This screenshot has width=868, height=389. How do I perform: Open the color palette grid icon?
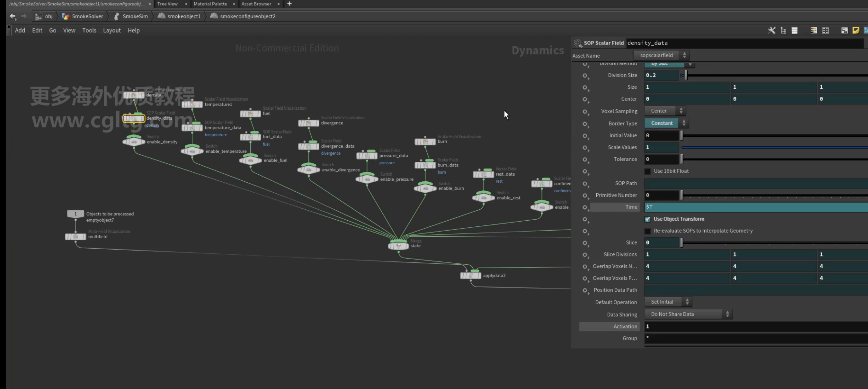point(813,30)
